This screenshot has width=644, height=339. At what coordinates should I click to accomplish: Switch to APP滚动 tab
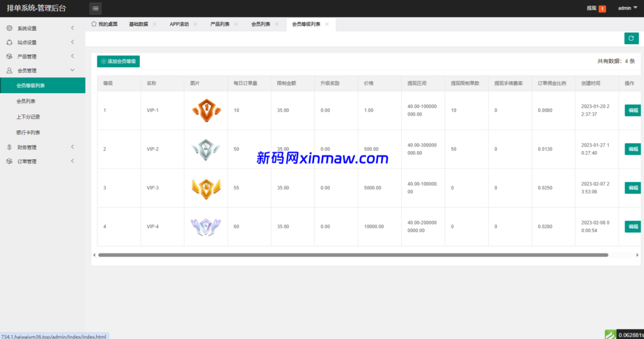pos(179,25)
